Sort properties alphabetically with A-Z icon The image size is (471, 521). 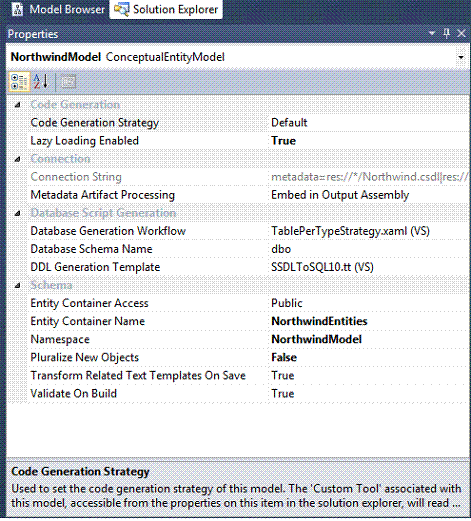coord(41,82)
